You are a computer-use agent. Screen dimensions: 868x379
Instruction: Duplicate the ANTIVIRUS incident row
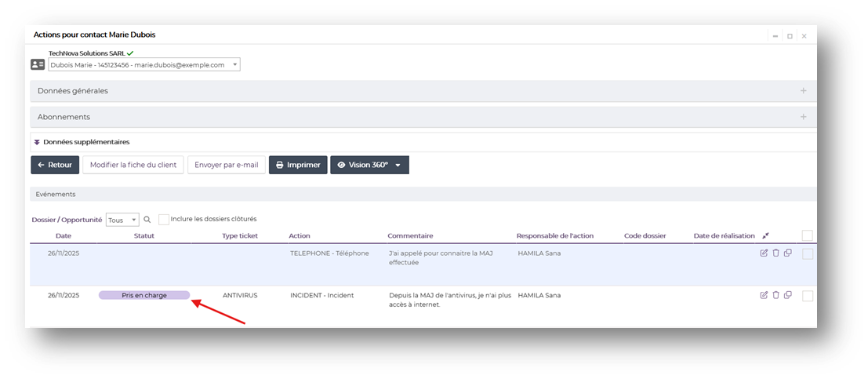(x=787, y=295)
